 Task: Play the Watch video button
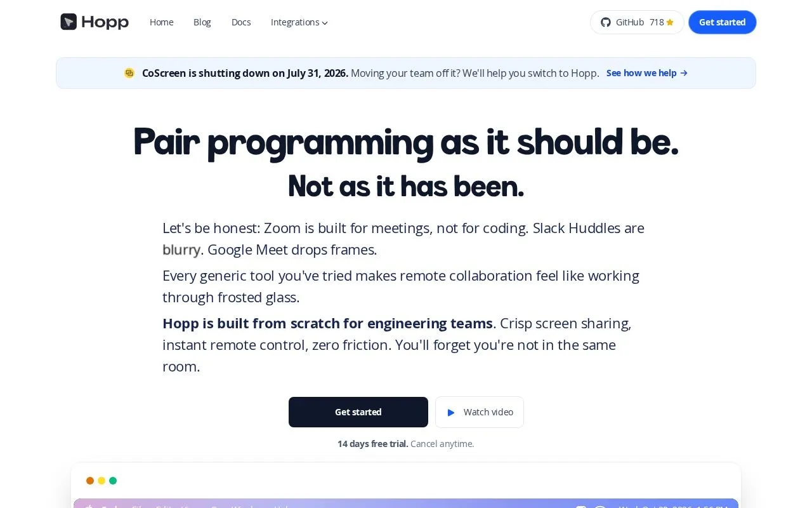[480, 412]
